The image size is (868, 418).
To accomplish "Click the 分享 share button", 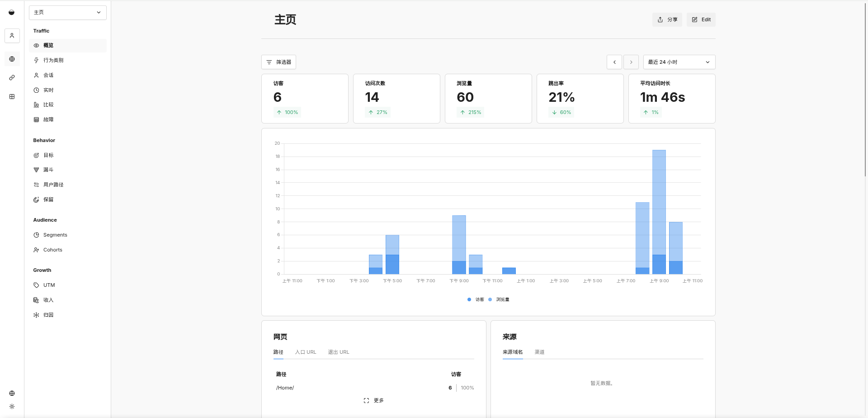I will click(x=667, y=19).
